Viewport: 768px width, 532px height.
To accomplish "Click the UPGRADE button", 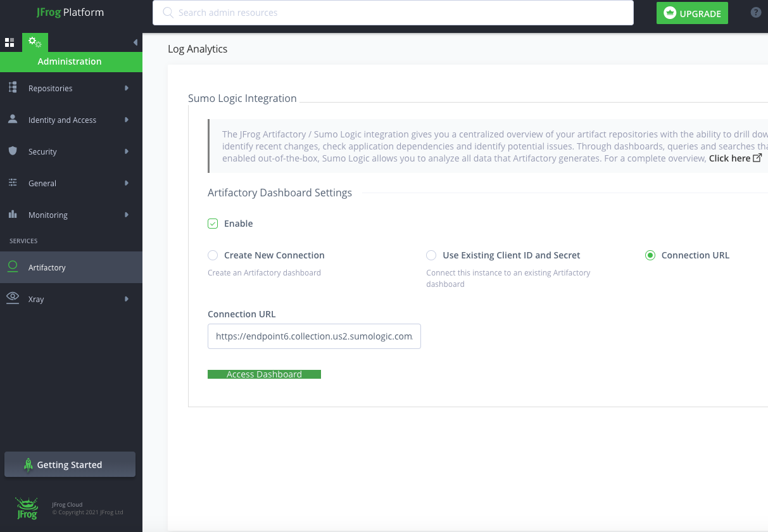I will [x=692, y=13].
